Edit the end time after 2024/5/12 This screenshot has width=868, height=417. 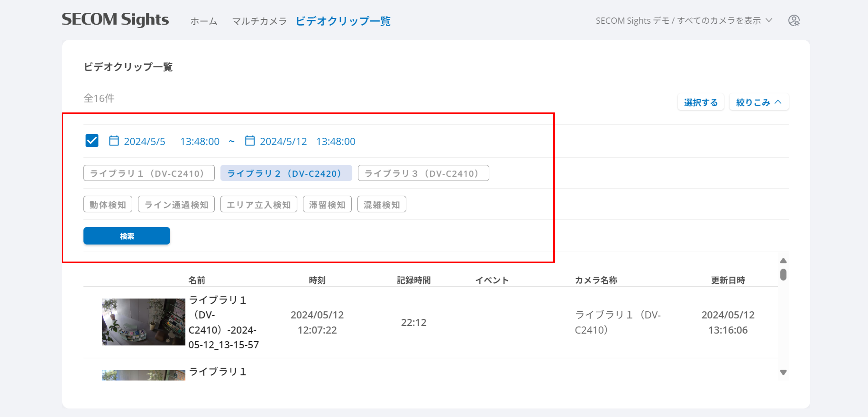(x=336, y=141)
